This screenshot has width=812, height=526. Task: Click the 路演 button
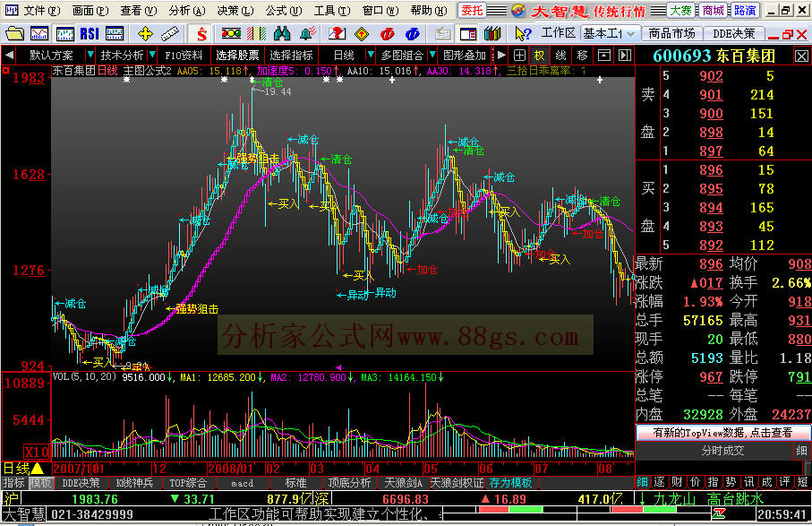(x=745, y=11)
